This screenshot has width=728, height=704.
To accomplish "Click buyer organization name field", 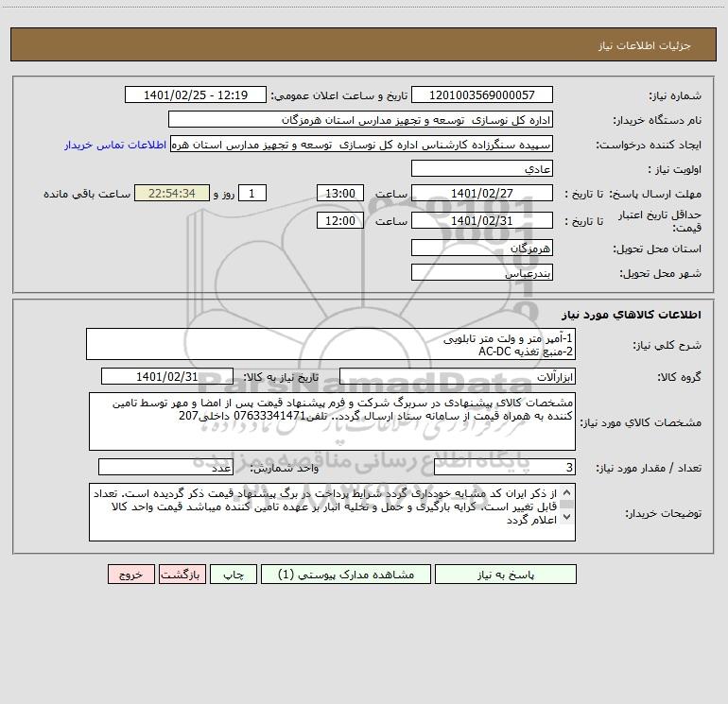I will pos(360,120).
